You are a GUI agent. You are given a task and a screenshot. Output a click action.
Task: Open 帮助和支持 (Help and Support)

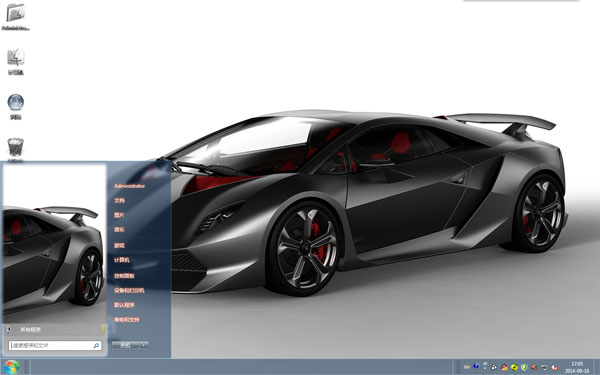[127, 320]
